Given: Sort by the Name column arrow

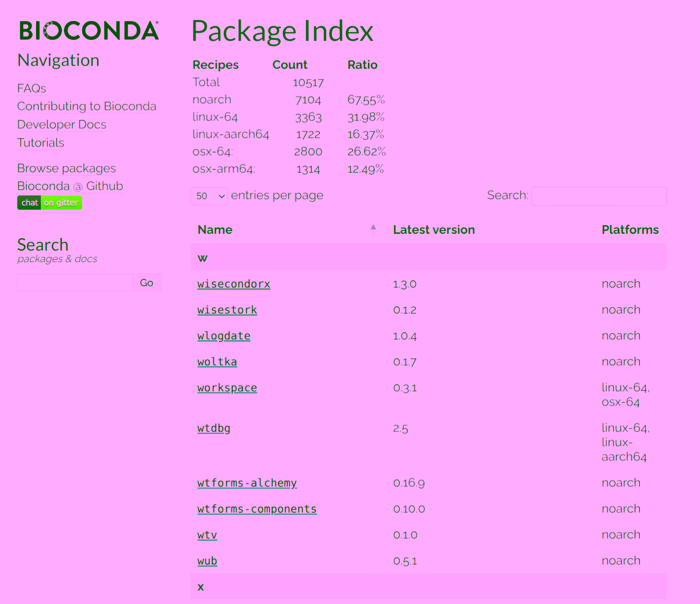Looking at the screenshot, I should click(x=373, y=227).
